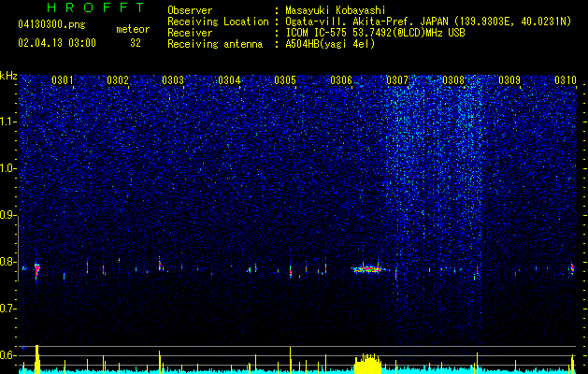Click the 0.9 kHz frequency axis label

click(x=8, y=215)
